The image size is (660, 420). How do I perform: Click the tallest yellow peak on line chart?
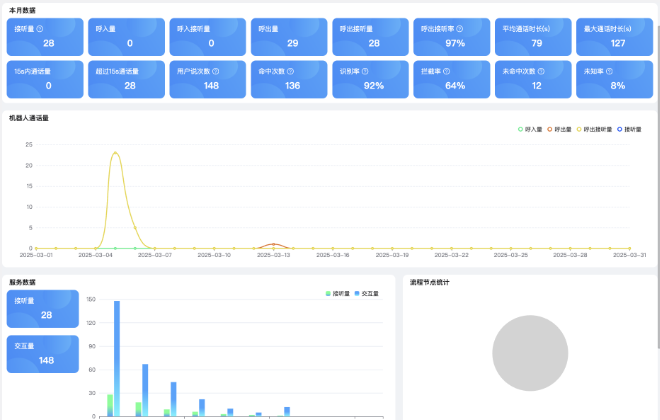click(x=116, y=153)
